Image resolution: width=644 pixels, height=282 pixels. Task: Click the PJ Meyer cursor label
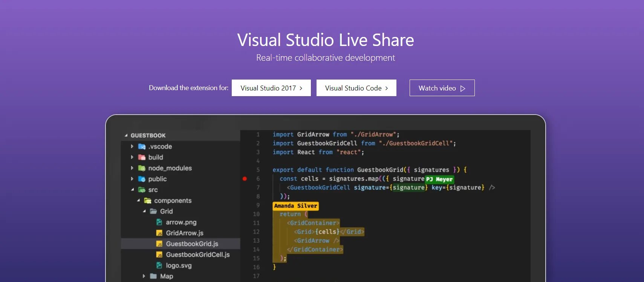pos(439,179)
